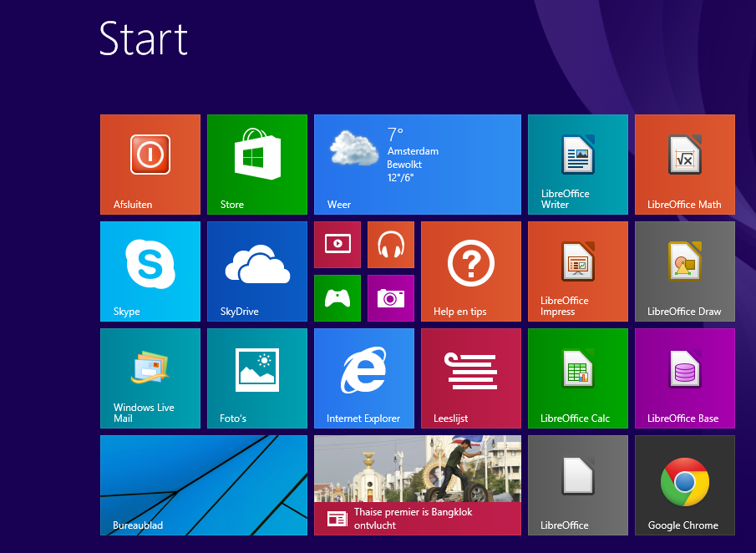This screenshot has width=756, height=553.
Task: Open SkyDrive cloud storage tile
Action: [x=257, y=271]
